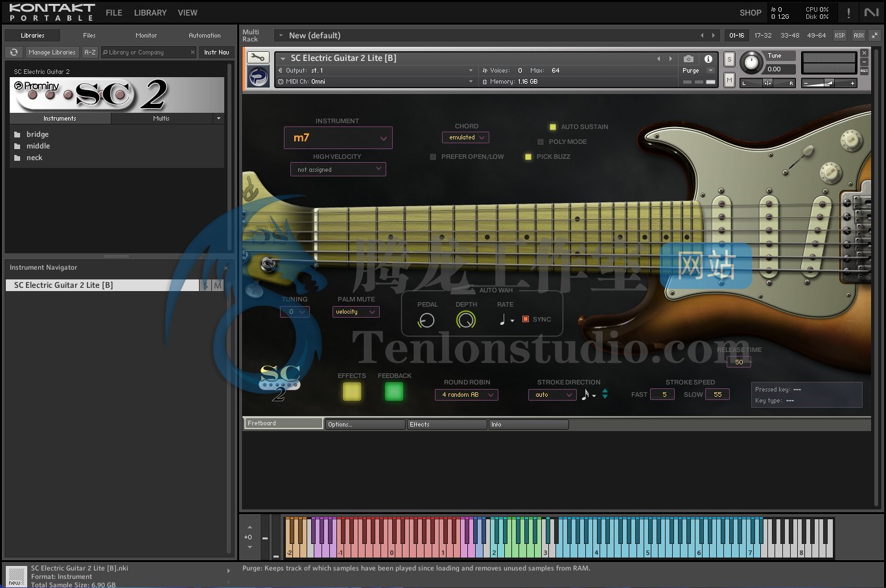Go to previous multi preset arrow
The width and height of the screenshot is (886, 588).
pyautogui.click(x=701, y=35)
